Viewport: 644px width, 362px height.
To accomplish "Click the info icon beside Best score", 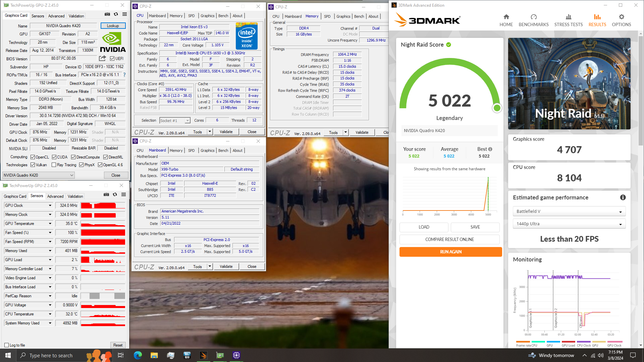I will tap(490, 149).
